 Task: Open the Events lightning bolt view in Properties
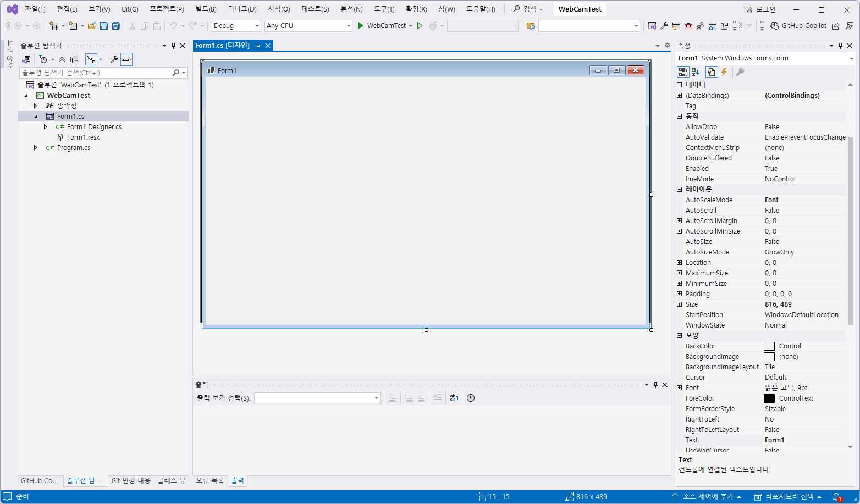(724, 72)
